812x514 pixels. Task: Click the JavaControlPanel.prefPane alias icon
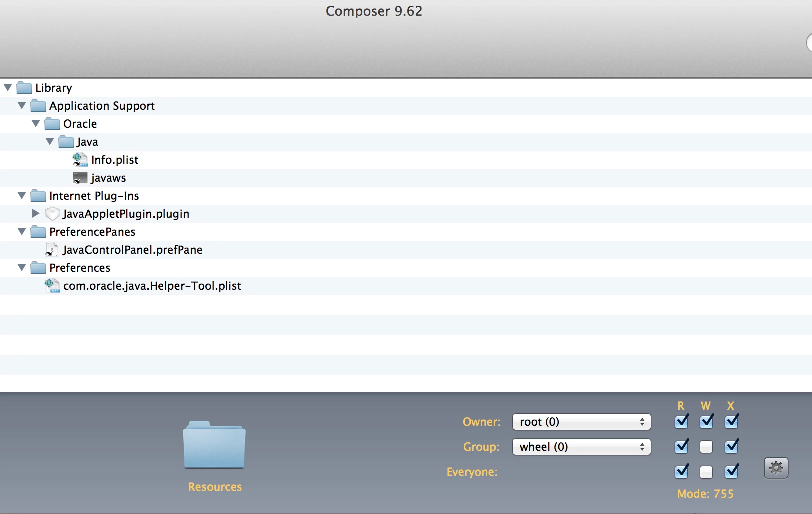click(x=52, y=250)
